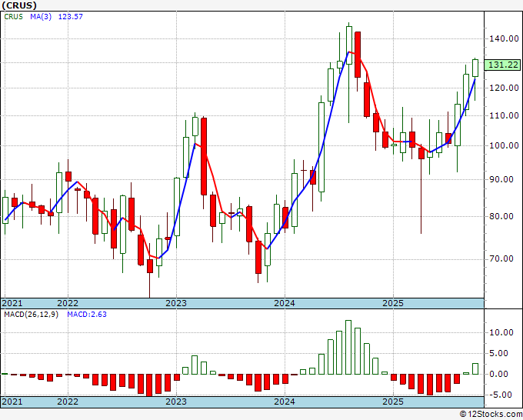Click the 131.22 current price tag
Screen dimensions: 523x420
point(503,65)
